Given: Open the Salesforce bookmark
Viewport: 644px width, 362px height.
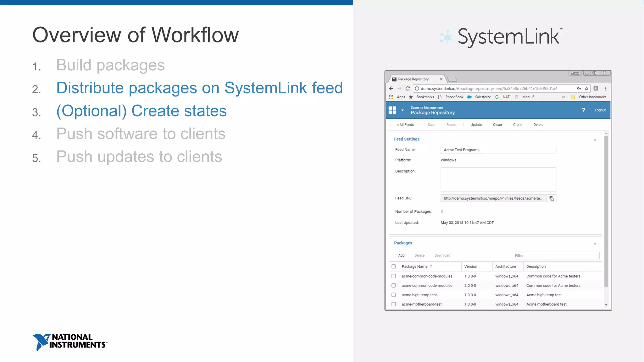Looking at the screenshot, I should click(479, 97).
